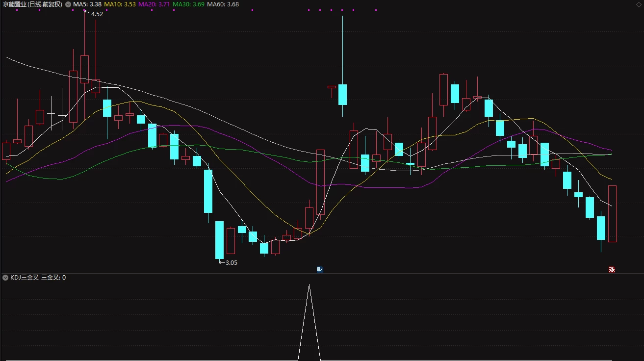644x361 pixels.
Task: Click the 3.05 low price annotation
Action: pos(231,263)
